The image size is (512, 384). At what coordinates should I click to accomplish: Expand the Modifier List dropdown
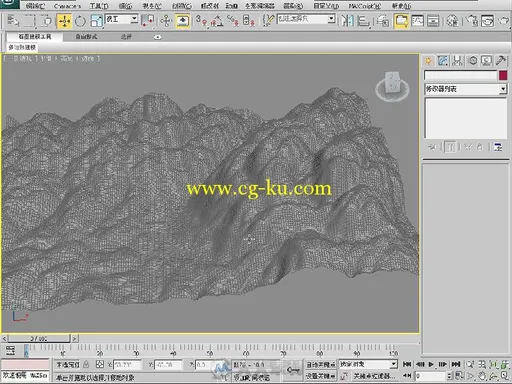click(x=466, y=89)
